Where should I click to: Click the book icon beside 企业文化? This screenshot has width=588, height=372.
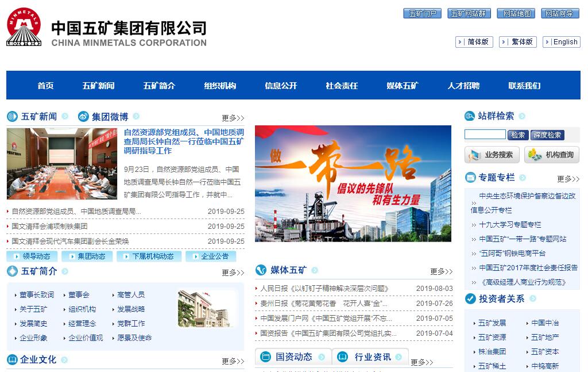[x=13, y=359]
